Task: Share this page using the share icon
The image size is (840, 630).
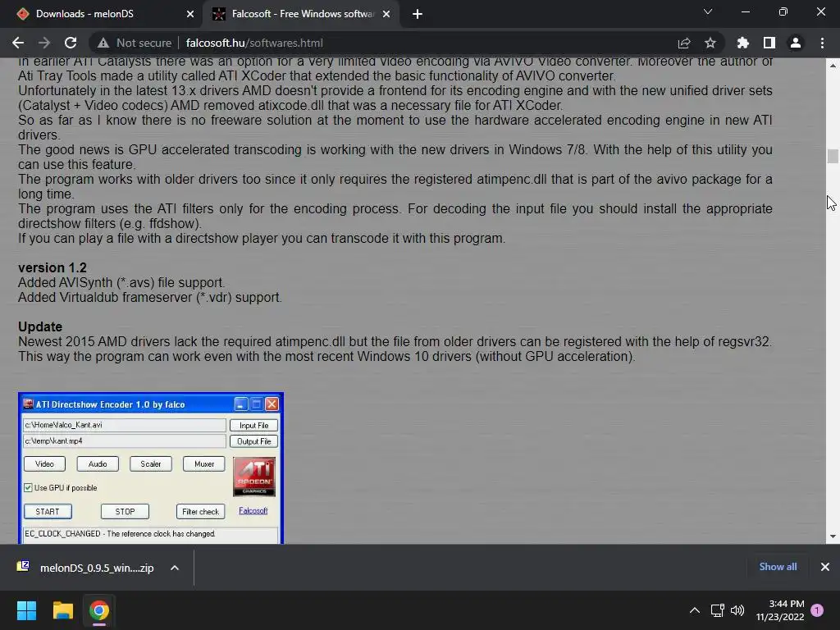Action: [x=684, y=43]
